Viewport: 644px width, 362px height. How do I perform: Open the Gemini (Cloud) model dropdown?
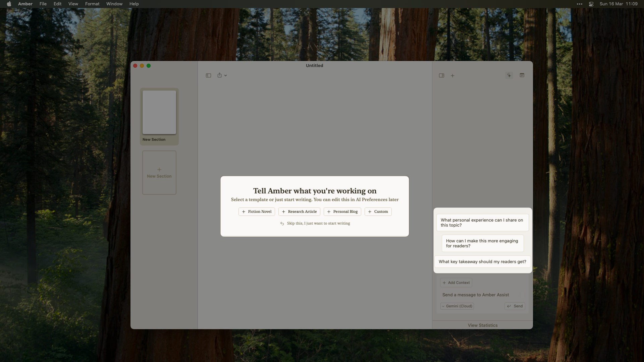pos(457,306)
